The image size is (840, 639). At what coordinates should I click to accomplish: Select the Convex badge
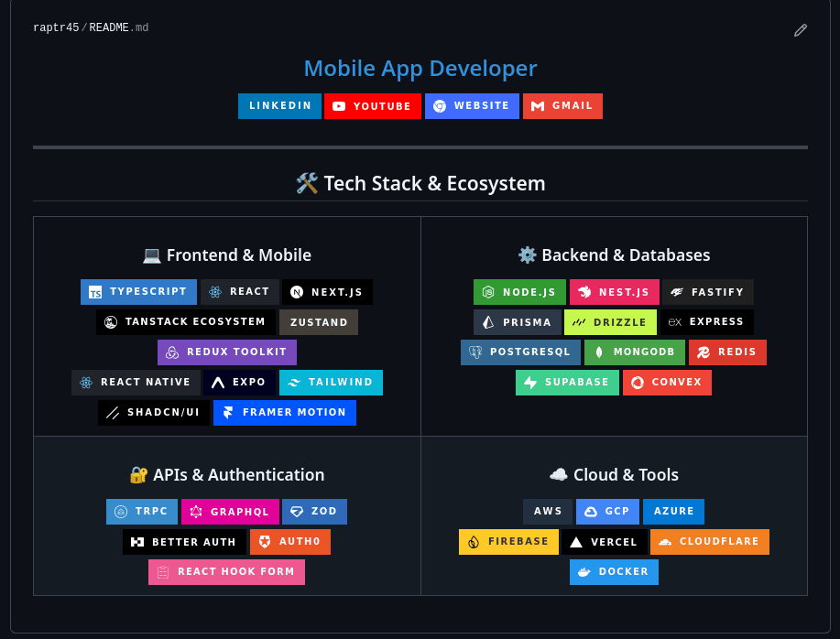point(667,383)
